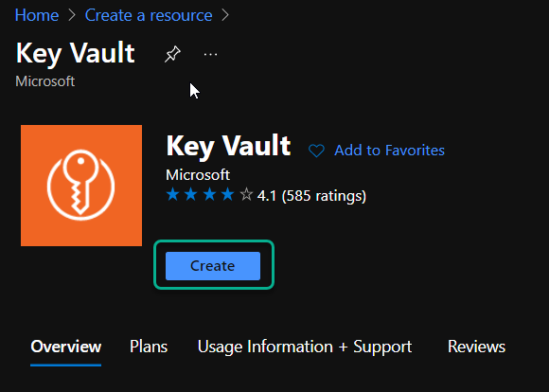Click the chevron after Home breadcrumb
Image resolution: width=549 pixels, height=392 pixels.
click(x=72, y=15)
